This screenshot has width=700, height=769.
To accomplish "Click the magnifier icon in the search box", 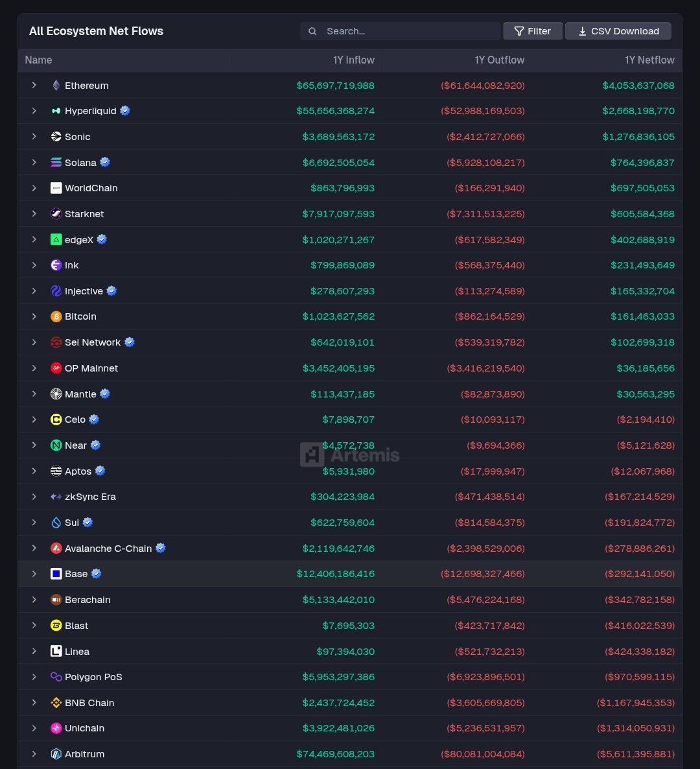I will click(x=312, y=31).
